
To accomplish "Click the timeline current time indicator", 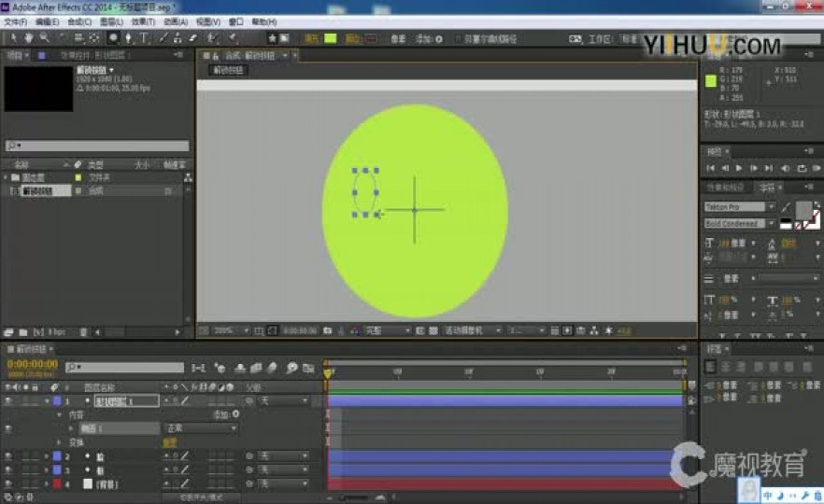I will click(327, 373).
